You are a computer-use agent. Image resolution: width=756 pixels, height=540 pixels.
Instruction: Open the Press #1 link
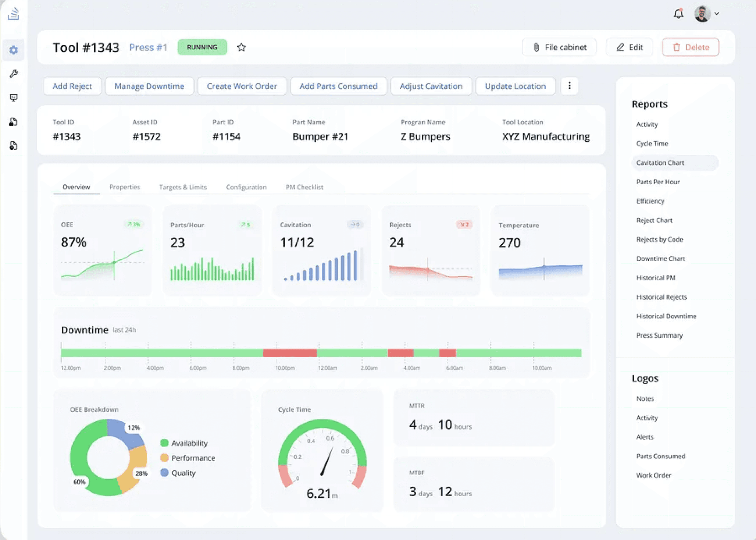(x=148, y=47)
